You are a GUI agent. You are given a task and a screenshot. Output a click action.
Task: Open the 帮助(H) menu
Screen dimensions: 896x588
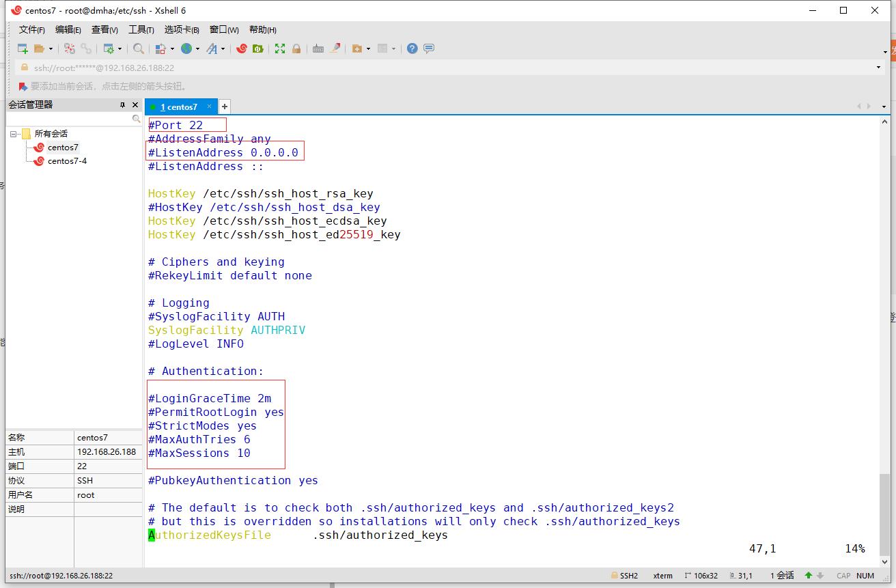263,29
